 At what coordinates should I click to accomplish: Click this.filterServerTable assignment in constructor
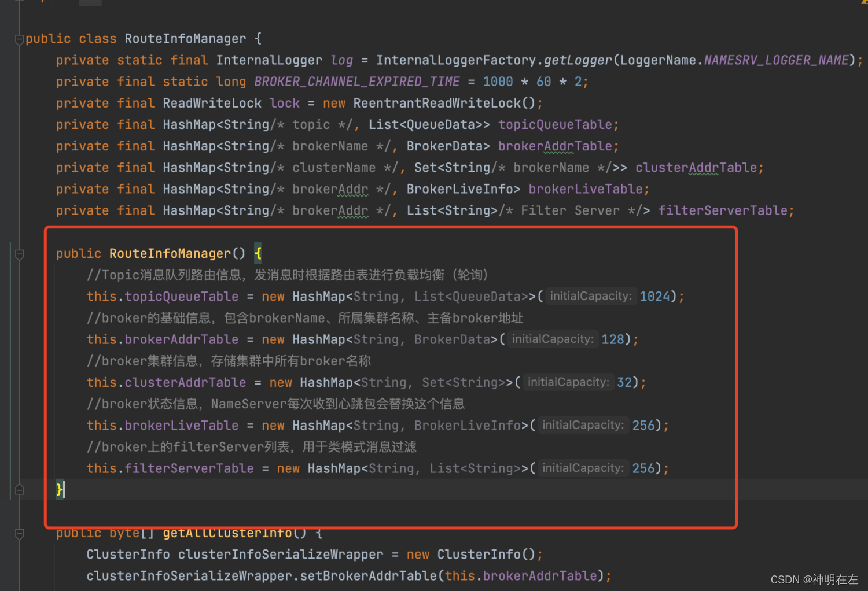coord(170,468)
